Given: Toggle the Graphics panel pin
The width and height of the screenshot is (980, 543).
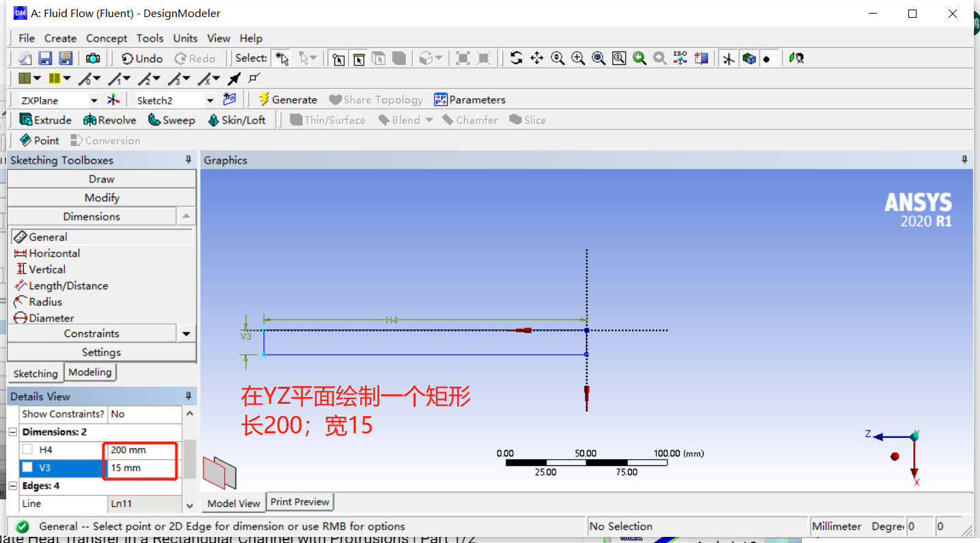Looking at the screenshot, I should pyautogui.click(x=964, y=160).
